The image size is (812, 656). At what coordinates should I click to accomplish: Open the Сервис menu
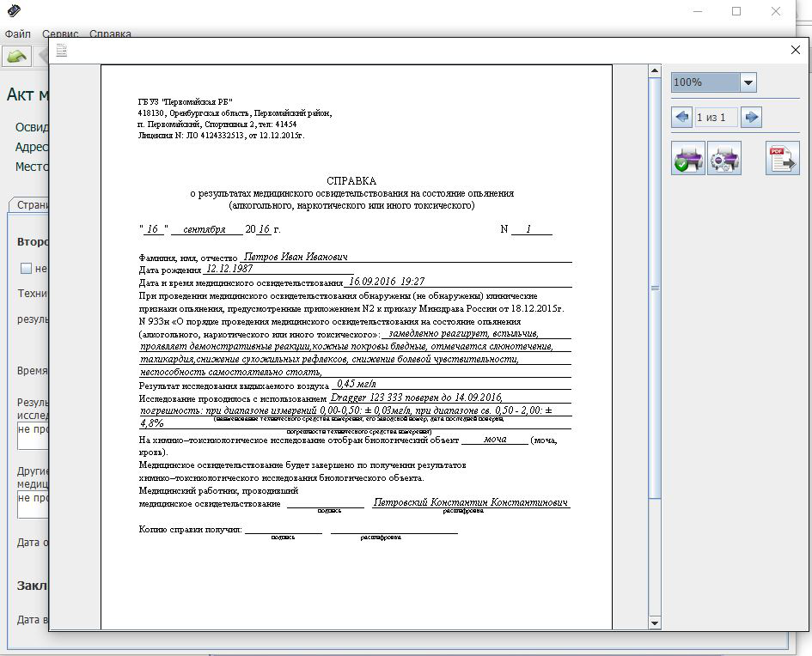click(60, 34)
